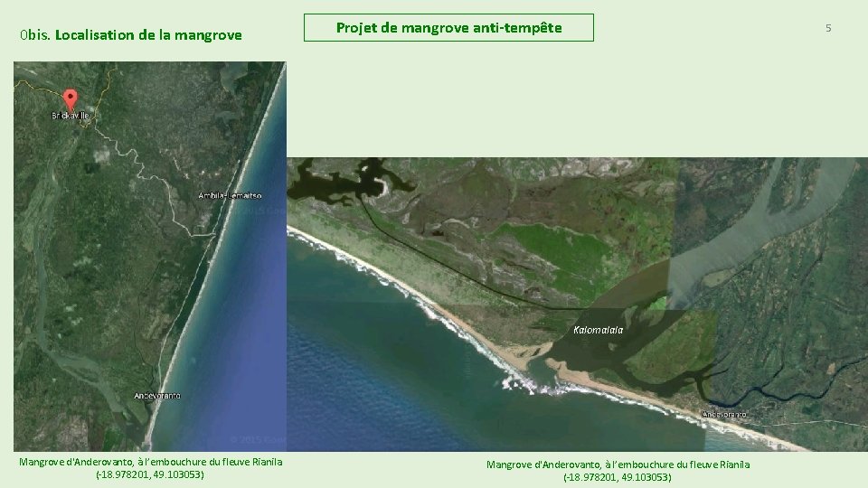The height and width of the screenshot is (488, 868).
Task: Click the Ambila-Lemaitso label on left map
Action: click(x=230, y=195)
